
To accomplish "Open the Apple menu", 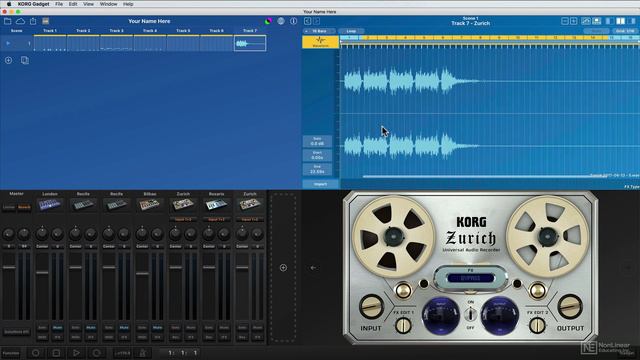I will pyautogui.click(x=9, y=4).
